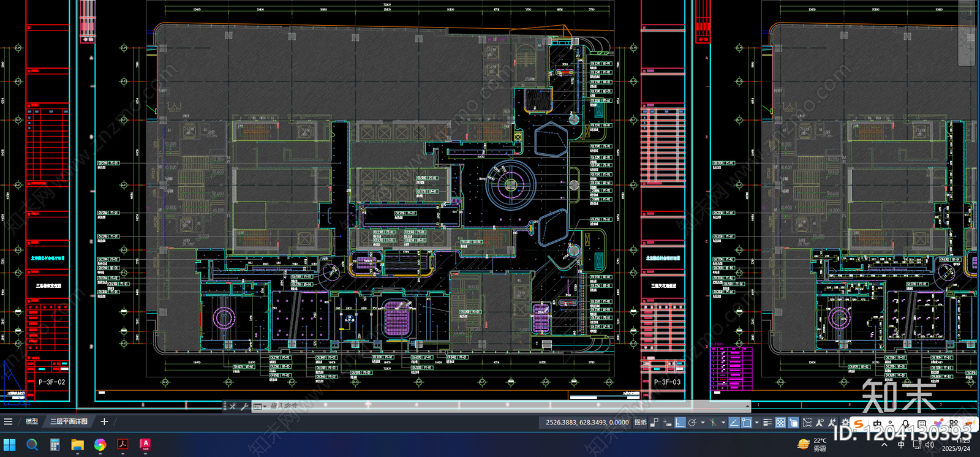Expand isometric drafting plane options arrow

tap(723, 422)
